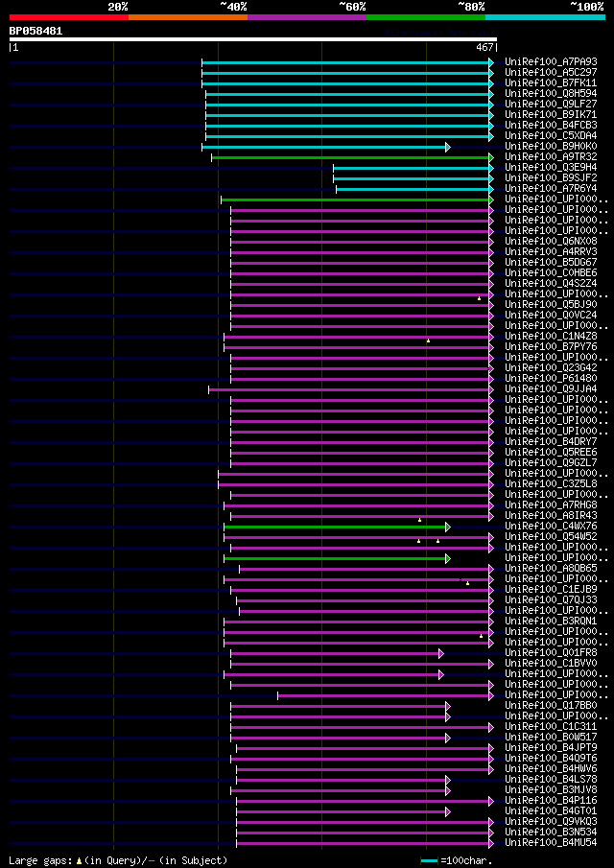The height and width of the screenshot is (868, 614).
Task: Select the UniRef100_C1N4Z8 label
Action: 551,336
